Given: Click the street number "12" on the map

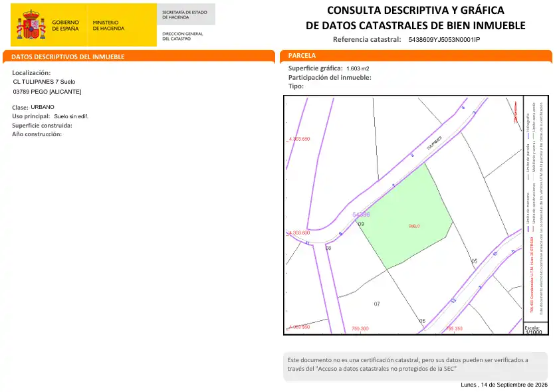Looking at the screenshot, I should [x=453, y=301].
